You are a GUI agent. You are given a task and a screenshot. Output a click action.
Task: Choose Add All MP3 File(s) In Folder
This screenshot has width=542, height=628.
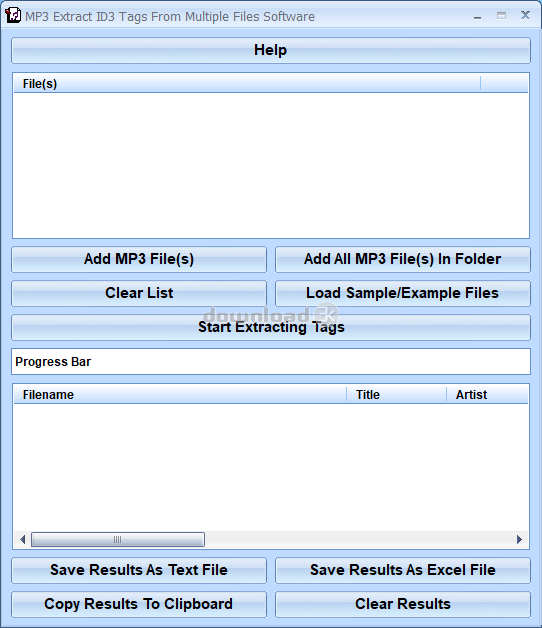403,259
